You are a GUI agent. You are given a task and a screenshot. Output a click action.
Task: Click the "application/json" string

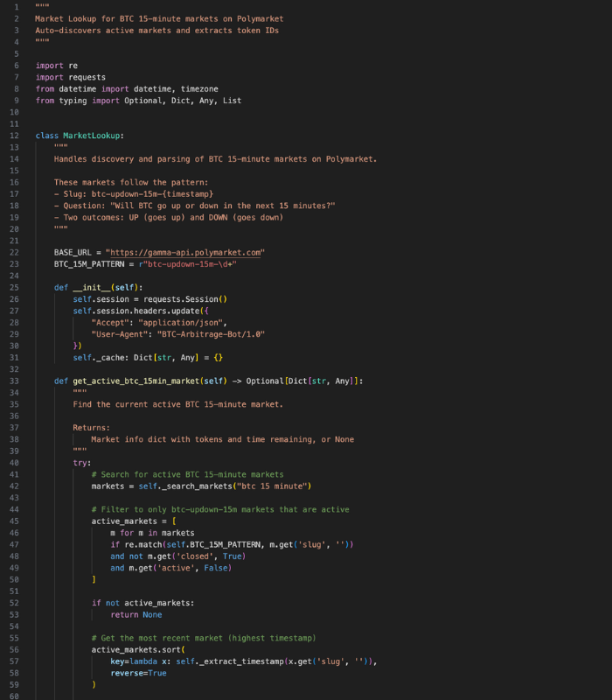tap(180, 323)
